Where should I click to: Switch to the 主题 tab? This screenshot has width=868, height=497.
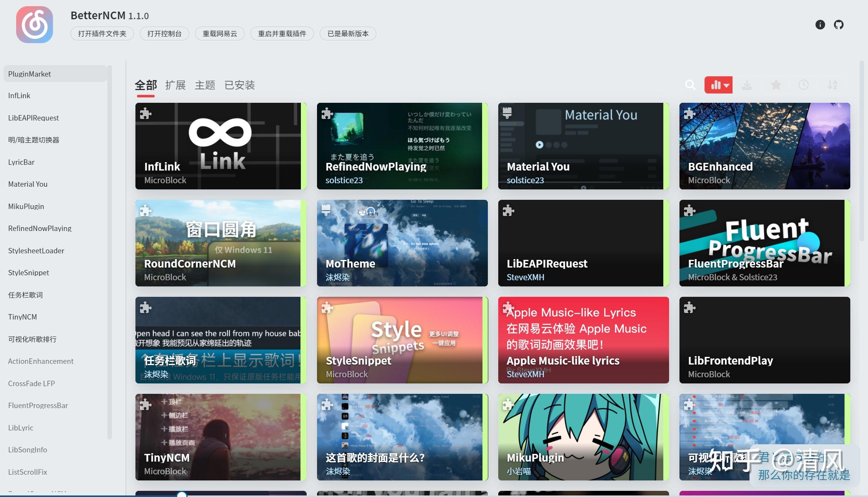(x=205, y=85)
